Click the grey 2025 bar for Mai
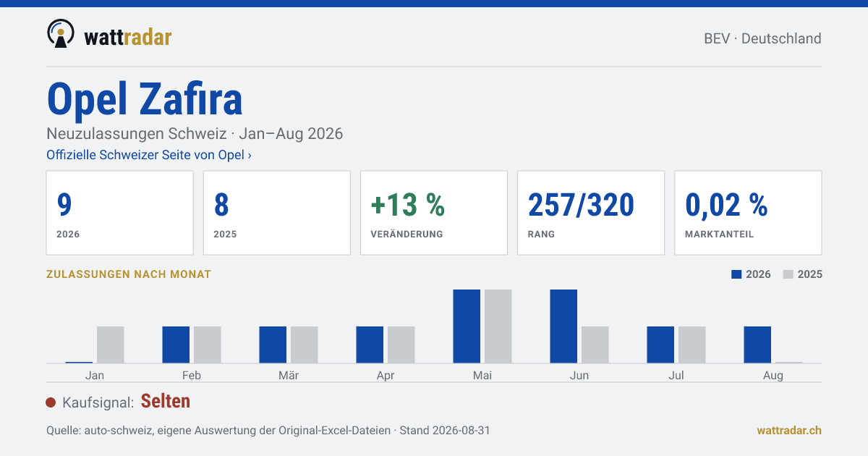The height and width of the screenshot is (456, 868). (x=498, y=326)
